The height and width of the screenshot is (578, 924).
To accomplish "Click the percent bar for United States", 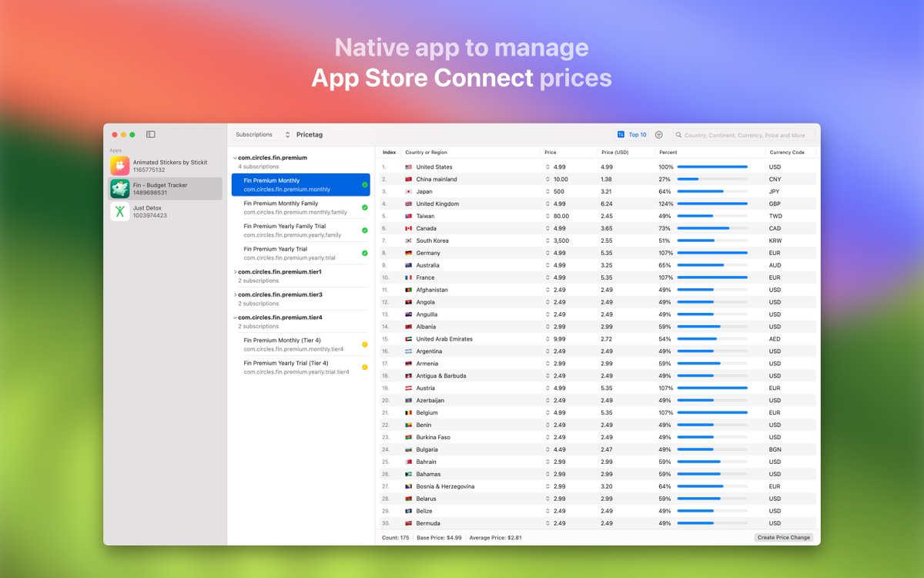I will coord(712,167).
